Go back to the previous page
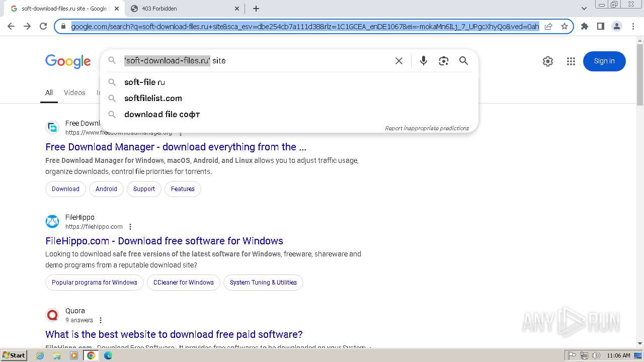Screen dimensions: 644x362 pyautogui.click(x=11, y=26)
